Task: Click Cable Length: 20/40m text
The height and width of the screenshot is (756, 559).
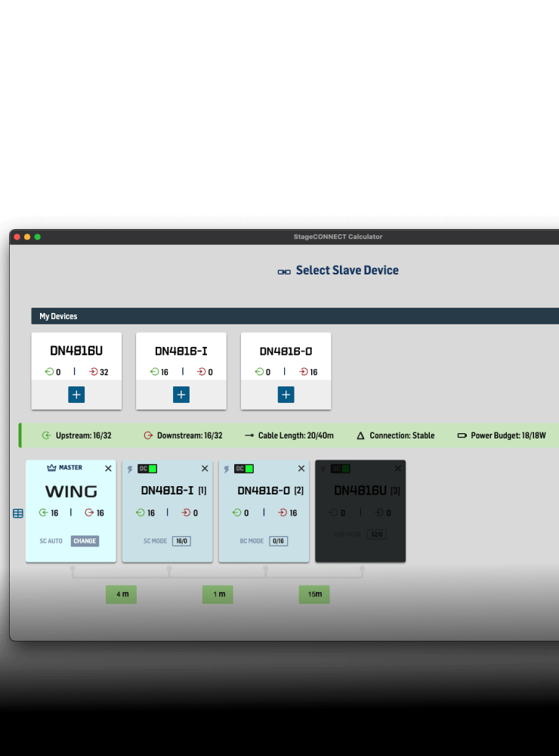Action: pos(296,435)
